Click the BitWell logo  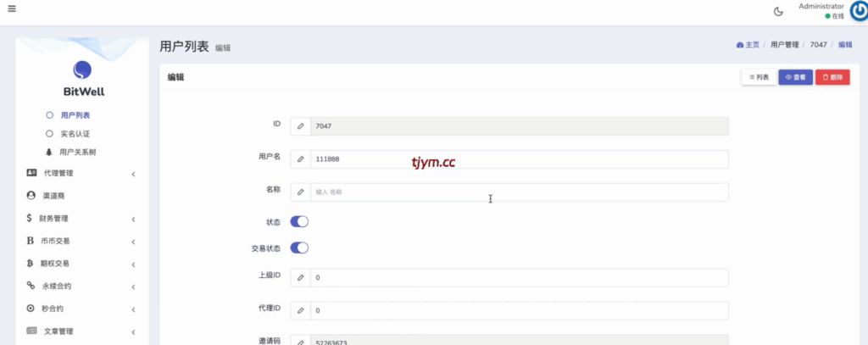[83, 76]
